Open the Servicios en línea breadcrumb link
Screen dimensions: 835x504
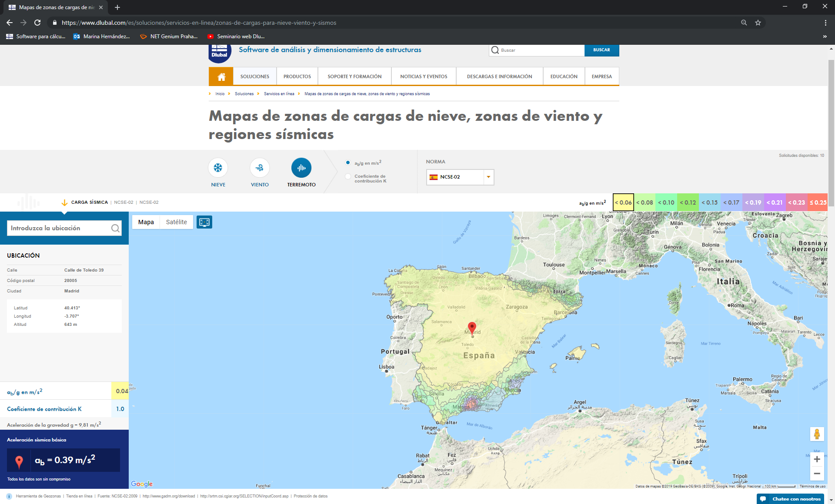(x=279, y=93)
